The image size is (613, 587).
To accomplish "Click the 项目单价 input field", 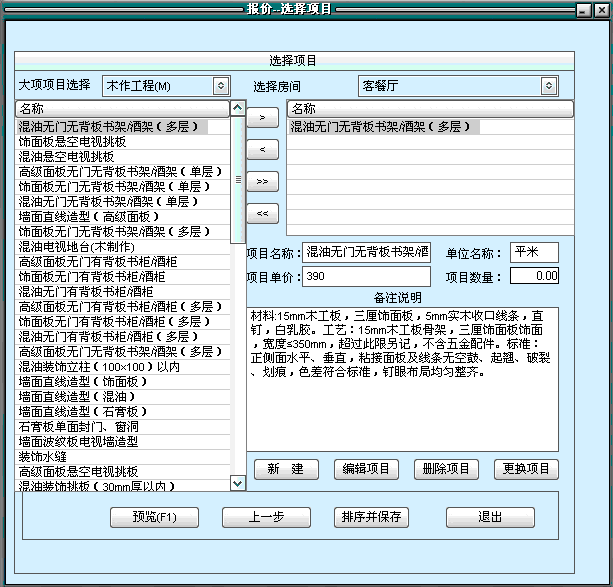I will (x=366, y=276).
